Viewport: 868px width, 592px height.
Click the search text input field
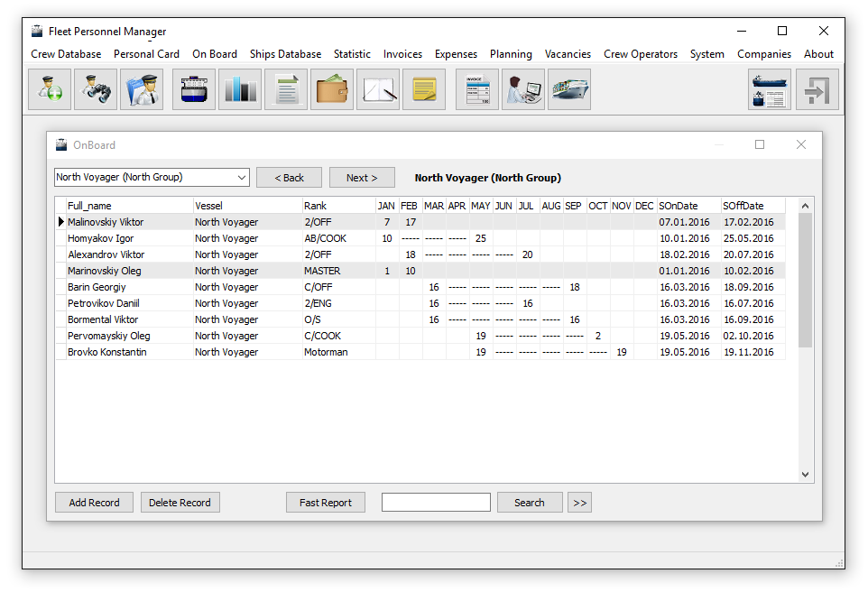[x=436, y=503]
